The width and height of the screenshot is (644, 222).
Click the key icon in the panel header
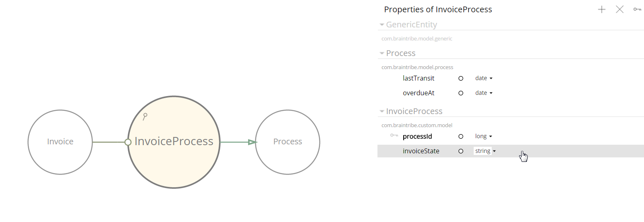point(637,9)
